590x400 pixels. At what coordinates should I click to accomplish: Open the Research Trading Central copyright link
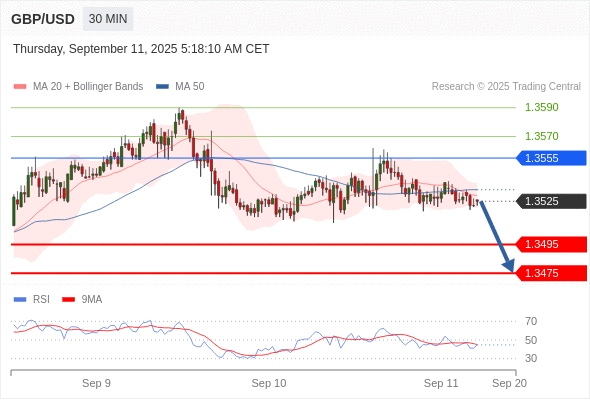pyautogui.click(x=506, y=87)
